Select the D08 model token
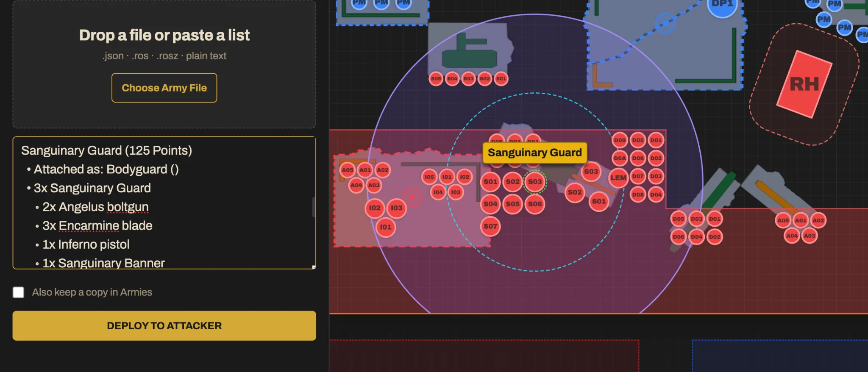The height and width of the screenshot is (372, 868). (x=638, y=194)
